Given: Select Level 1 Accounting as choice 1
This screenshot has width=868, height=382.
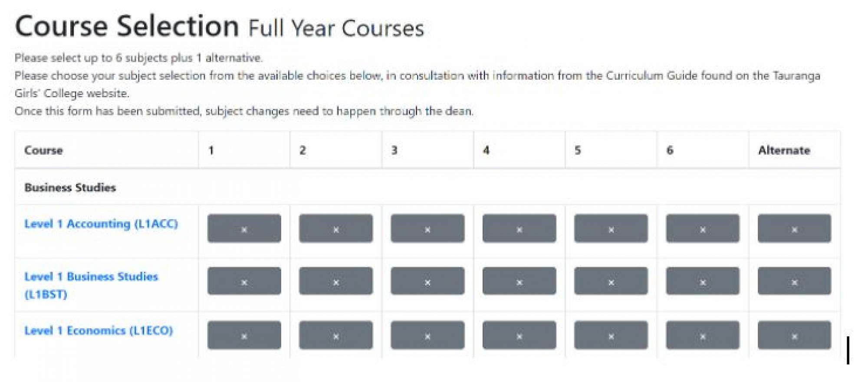Looking at the screenshot, I should click(x=244, y=228).
